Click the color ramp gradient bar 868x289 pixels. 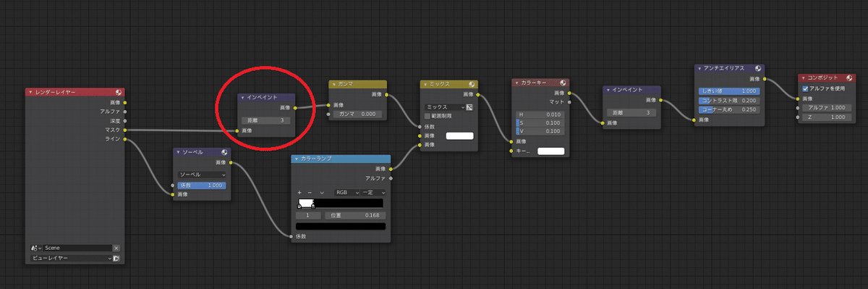[341, 203]
